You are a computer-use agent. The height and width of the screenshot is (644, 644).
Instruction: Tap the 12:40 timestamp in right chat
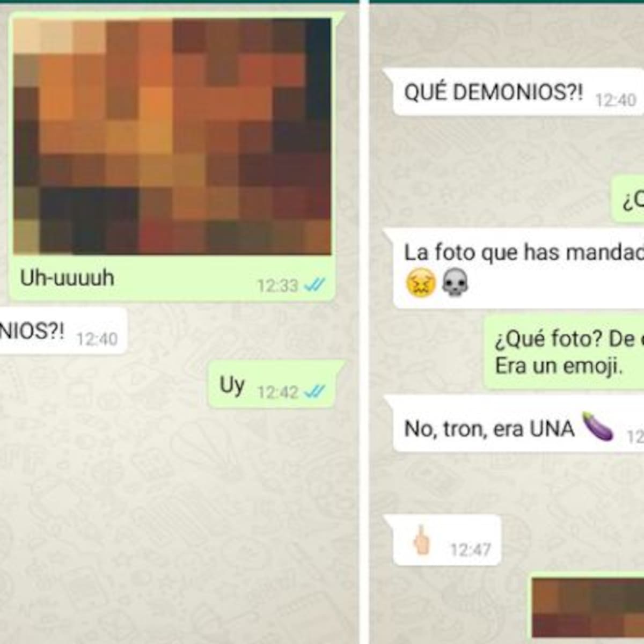click(616, 100)
